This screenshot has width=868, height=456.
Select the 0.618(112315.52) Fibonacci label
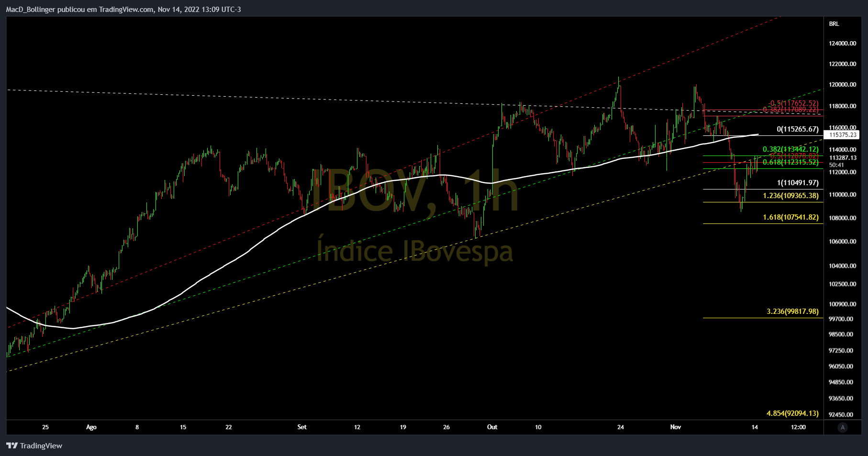pos(790,162)
